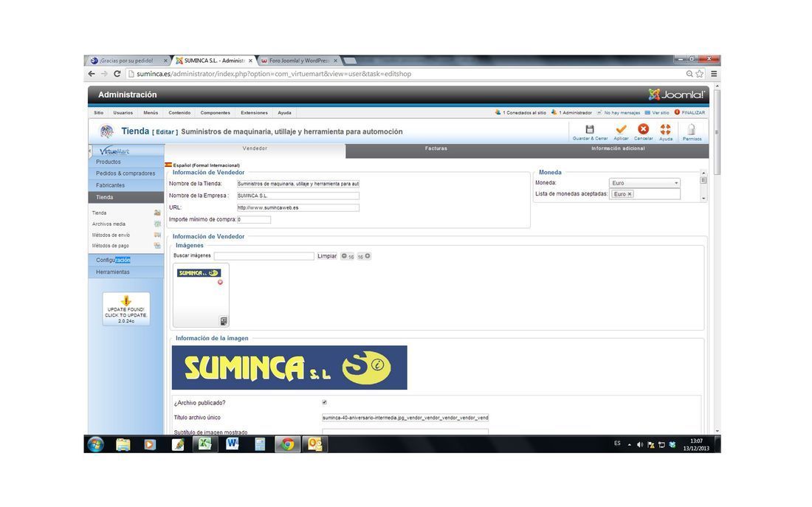The width and height of the screenshot is (812, 507).
Task: Open the Componentes menu
Action: [215, 112]
